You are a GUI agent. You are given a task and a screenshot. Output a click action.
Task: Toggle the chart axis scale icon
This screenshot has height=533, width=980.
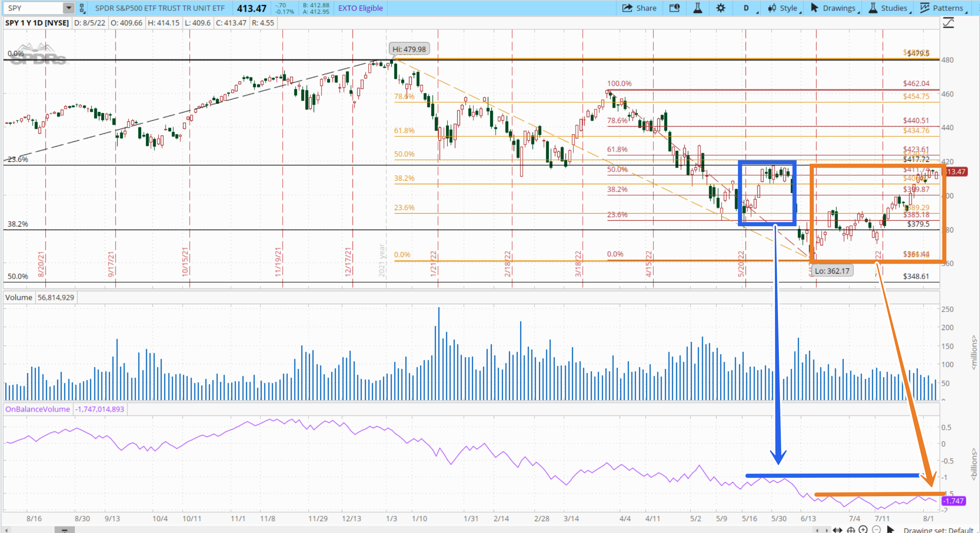click(x=948, y=23)
